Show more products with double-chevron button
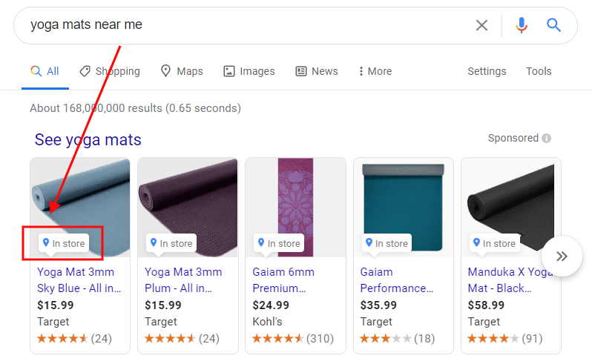This screenshot has height=364, width=592. 562,257
